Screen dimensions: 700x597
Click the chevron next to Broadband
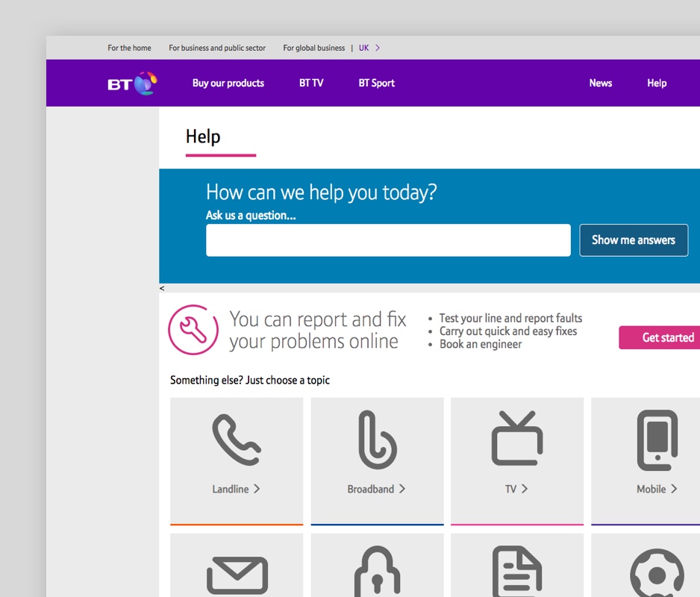point(402,489)
